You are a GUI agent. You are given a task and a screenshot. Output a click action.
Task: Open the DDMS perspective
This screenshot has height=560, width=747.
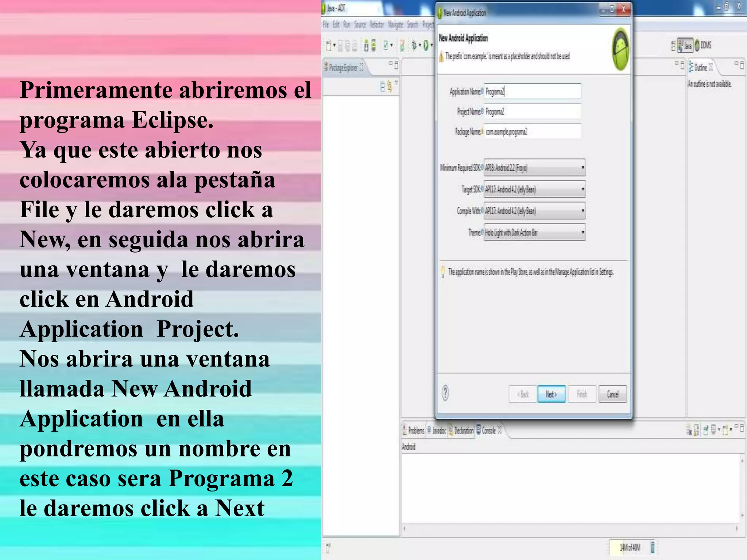coord(703,45)
